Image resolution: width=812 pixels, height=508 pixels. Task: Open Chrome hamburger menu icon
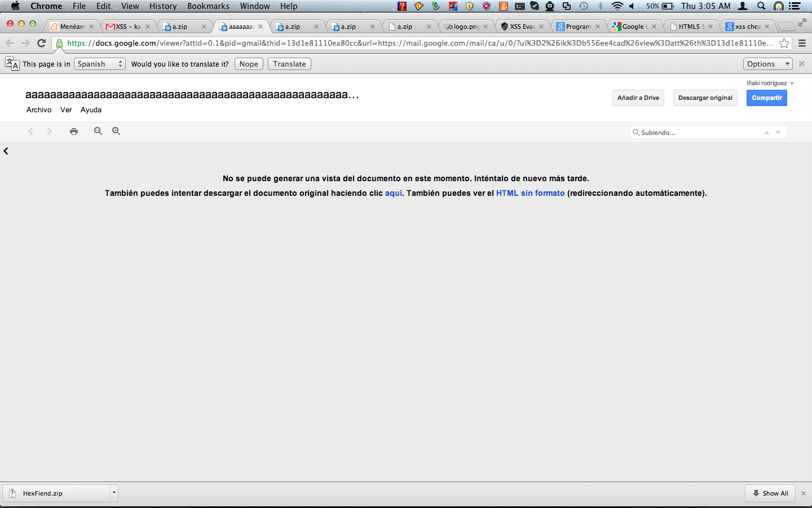[x=802, y=43]
